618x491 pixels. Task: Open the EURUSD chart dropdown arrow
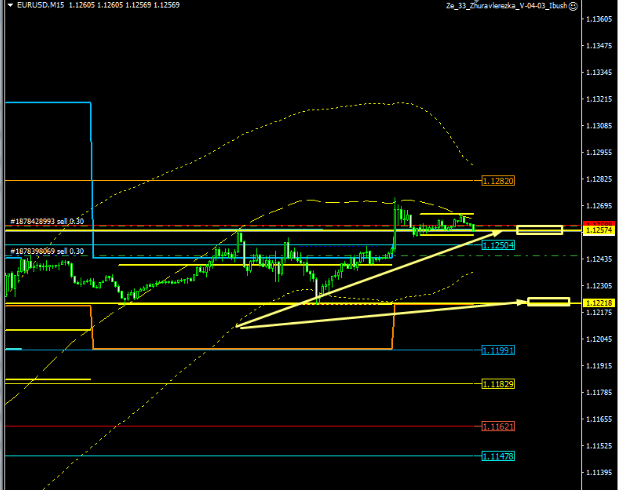point(9,5)
